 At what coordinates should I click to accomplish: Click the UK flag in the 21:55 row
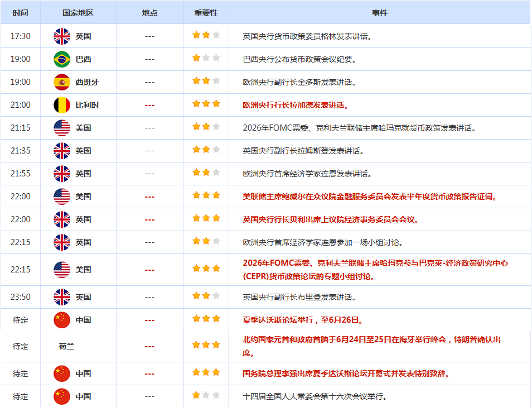[62, 174]
